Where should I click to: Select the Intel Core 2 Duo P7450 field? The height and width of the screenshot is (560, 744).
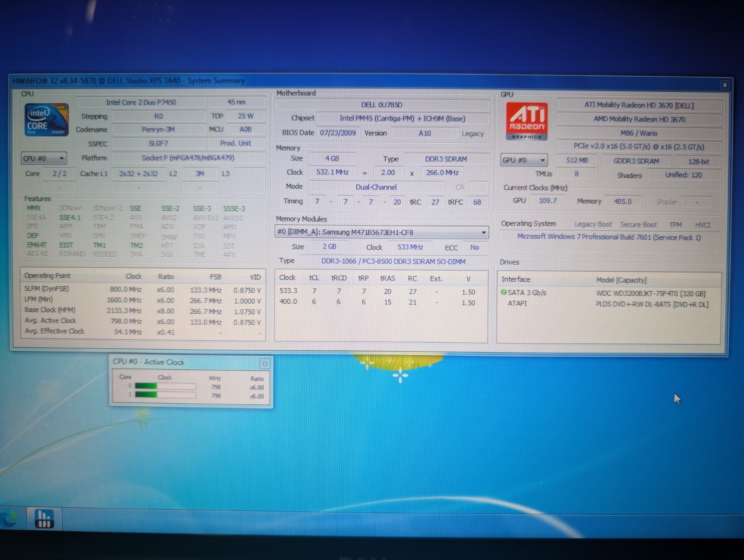tap(141, 102)
